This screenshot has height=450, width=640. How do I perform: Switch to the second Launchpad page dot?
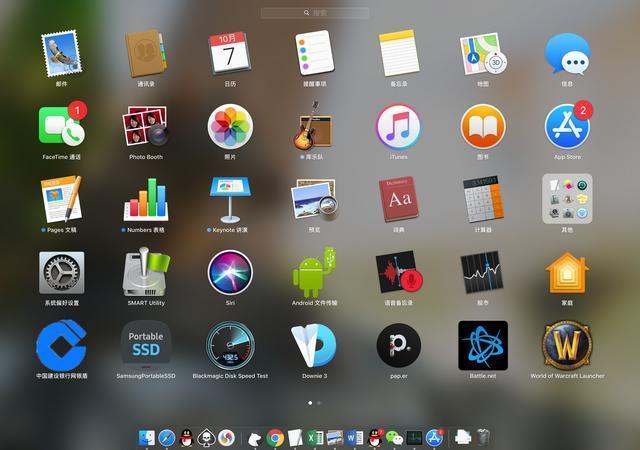tap(319, 403)
